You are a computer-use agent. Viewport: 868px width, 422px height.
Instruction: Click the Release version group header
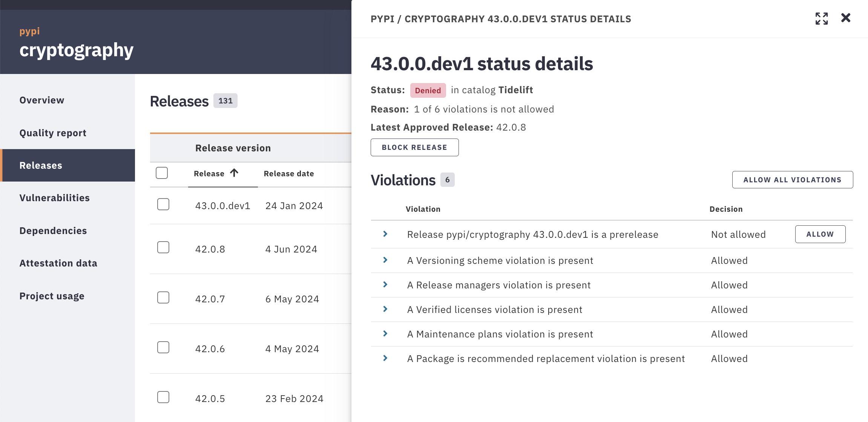[233, 148]
